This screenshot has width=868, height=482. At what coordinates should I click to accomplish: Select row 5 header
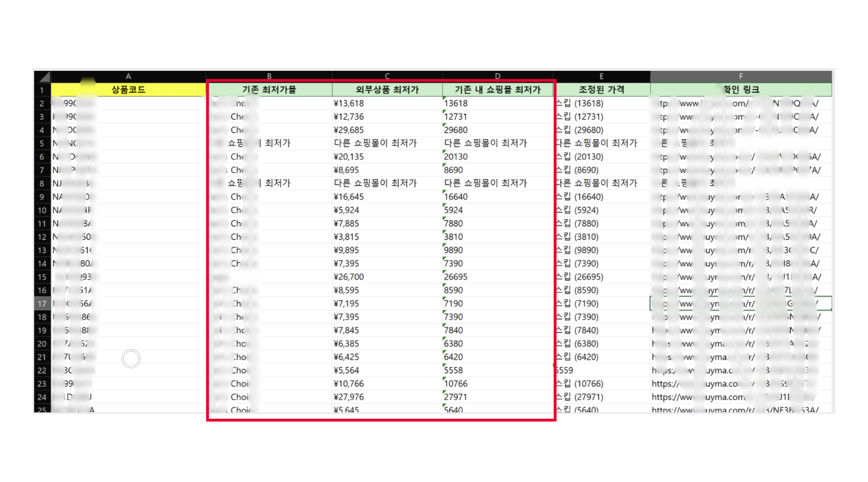click(x=42, y=144)
